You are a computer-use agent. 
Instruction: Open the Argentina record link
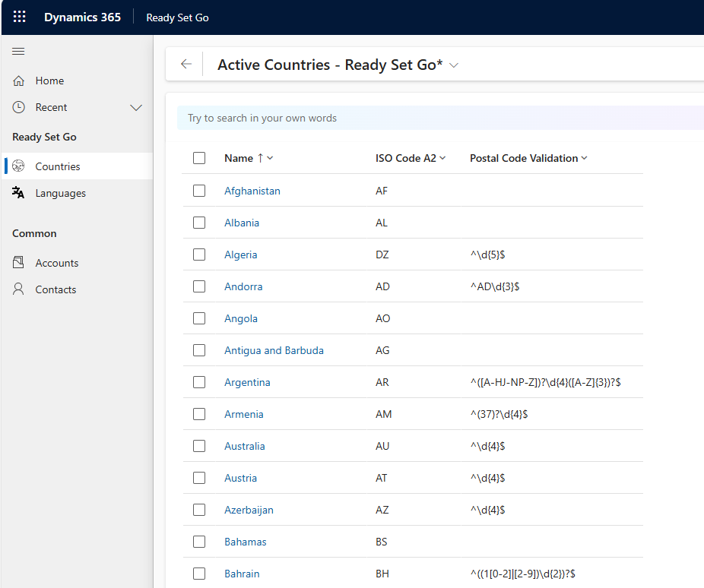point(247,382)
